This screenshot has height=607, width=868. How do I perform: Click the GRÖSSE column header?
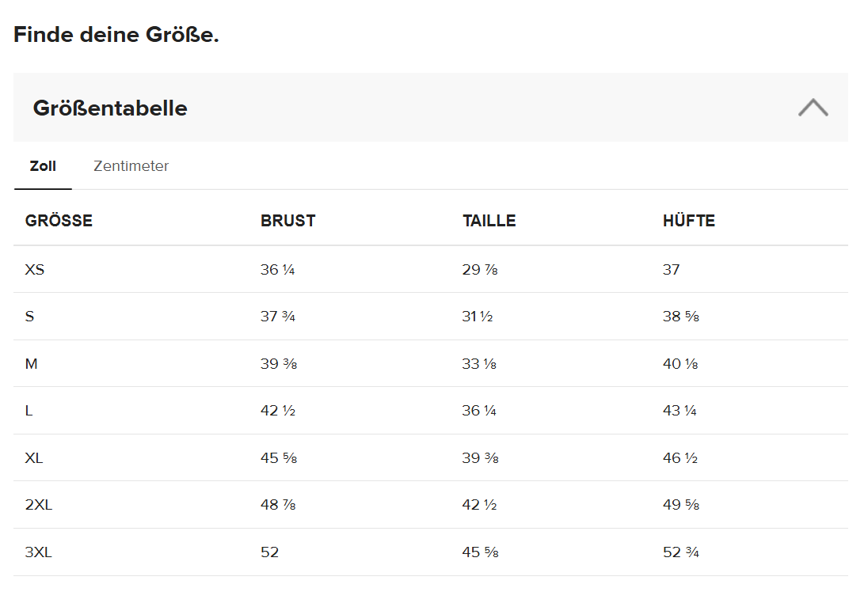click(59, 221)
